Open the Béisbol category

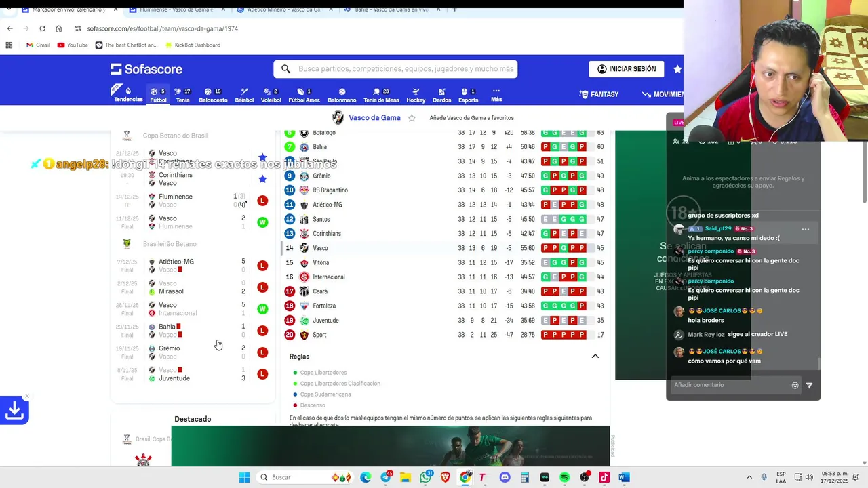(244, 95)
